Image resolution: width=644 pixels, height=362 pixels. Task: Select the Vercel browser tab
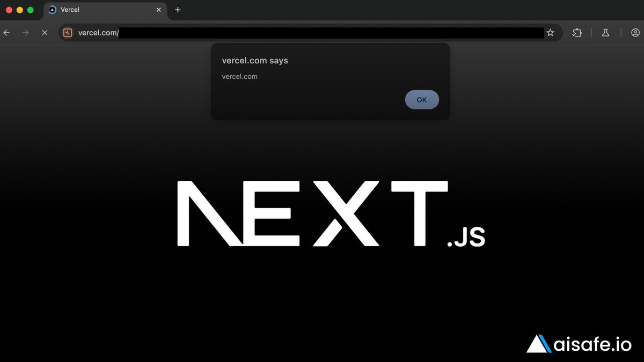coord(105,10)
